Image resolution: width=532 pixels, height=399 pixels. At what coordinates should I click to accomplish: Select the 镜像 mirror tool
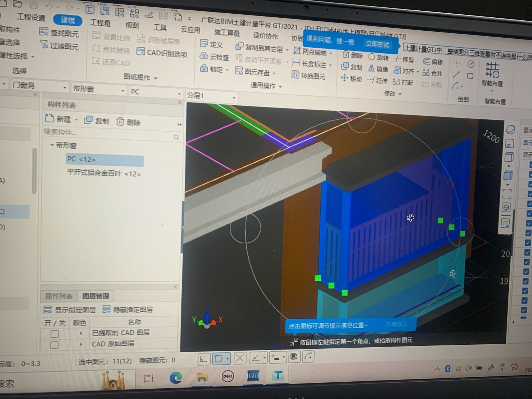[378, 69]
